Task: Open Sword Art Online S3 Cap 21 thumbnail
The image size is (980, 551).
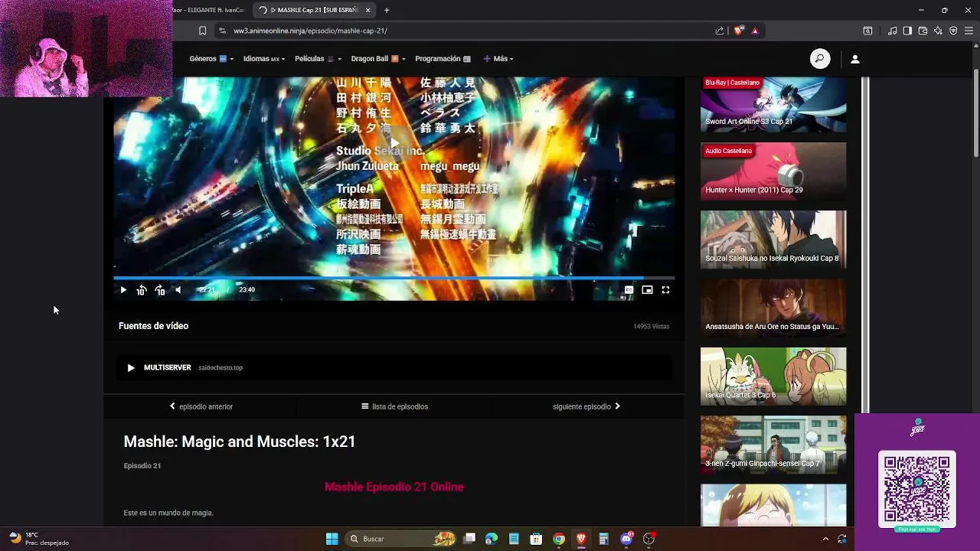Action: [x=773, y=103]
